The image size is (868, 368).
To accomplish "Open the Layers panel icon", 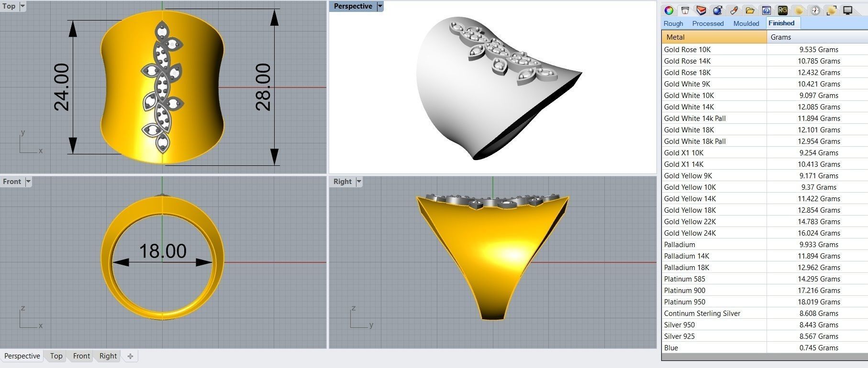I will click(701, 10).
